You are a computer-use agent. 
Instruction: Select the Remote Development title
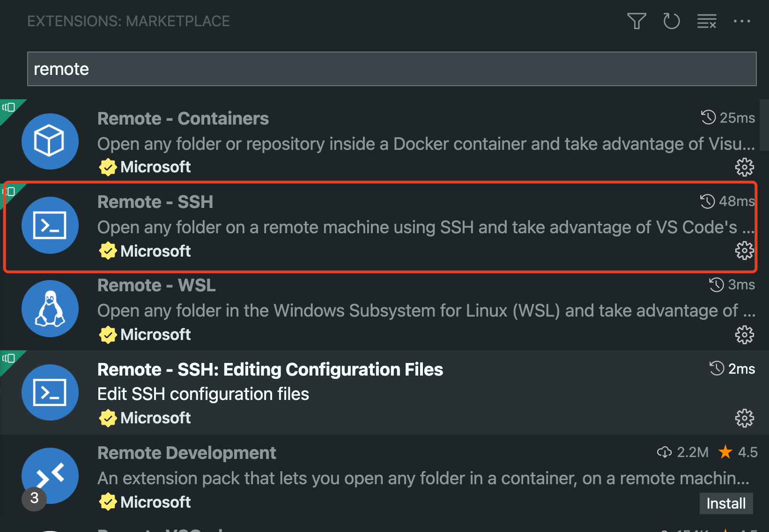[x=187, y=453]
